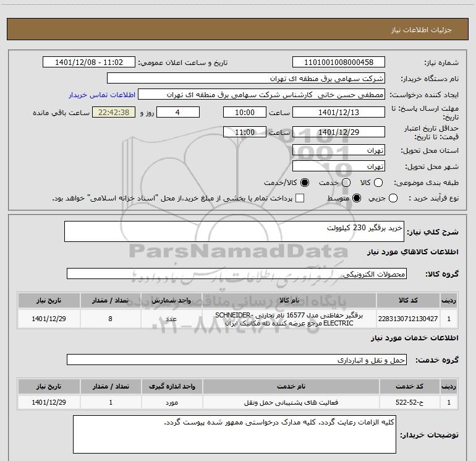The width and height of the screenshot is (476, 461).
Task: Click goods table header واحد شمارش
Action: coord(171,300)
